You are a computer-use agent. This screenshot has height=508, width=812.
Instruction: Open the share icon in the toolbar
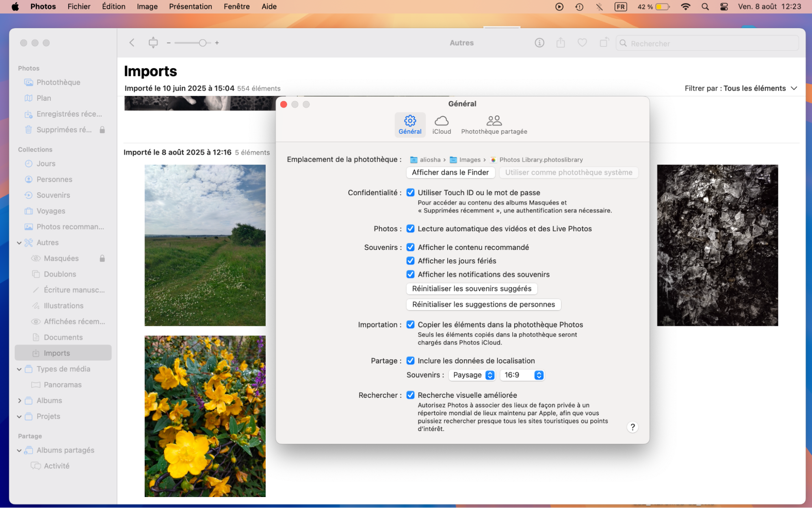click(561, 43)
